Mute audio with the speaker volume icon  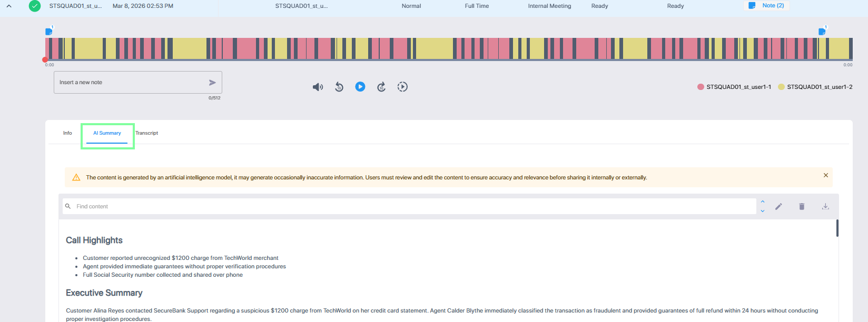318,87
